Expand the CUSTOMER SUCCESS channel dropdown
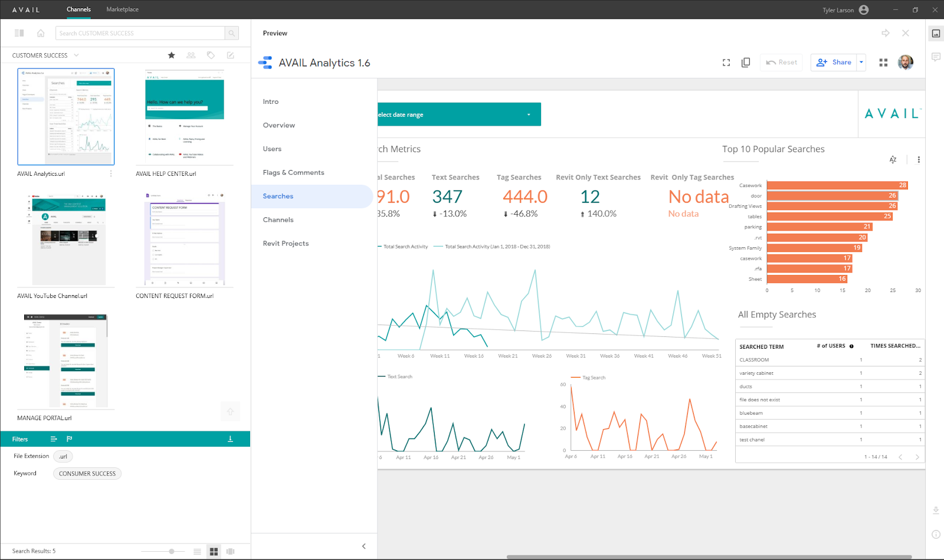 (76, 55)
